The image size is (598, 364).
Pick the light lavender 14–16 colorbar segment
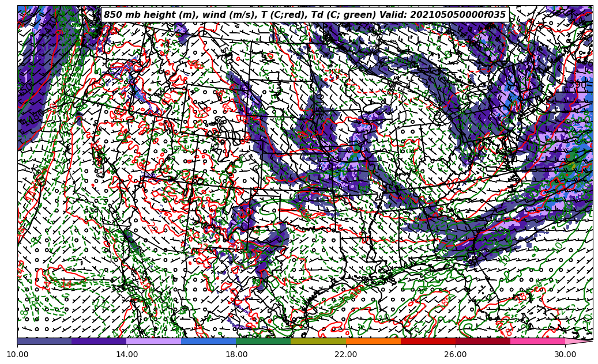(154, 341)
